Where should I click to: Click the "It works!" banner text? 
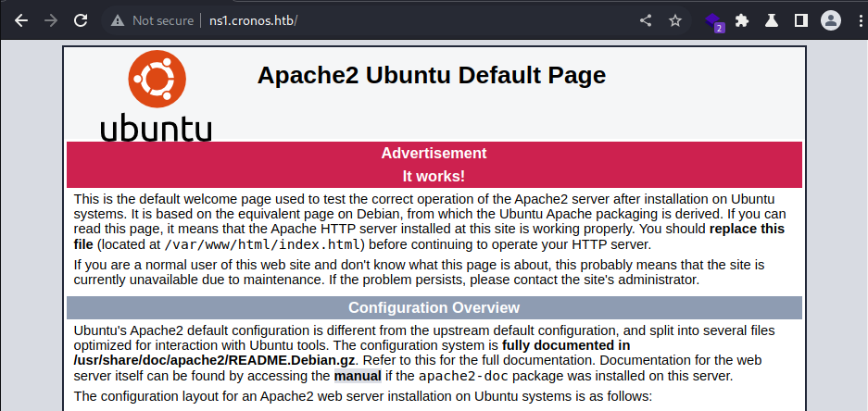pos(434,177)
